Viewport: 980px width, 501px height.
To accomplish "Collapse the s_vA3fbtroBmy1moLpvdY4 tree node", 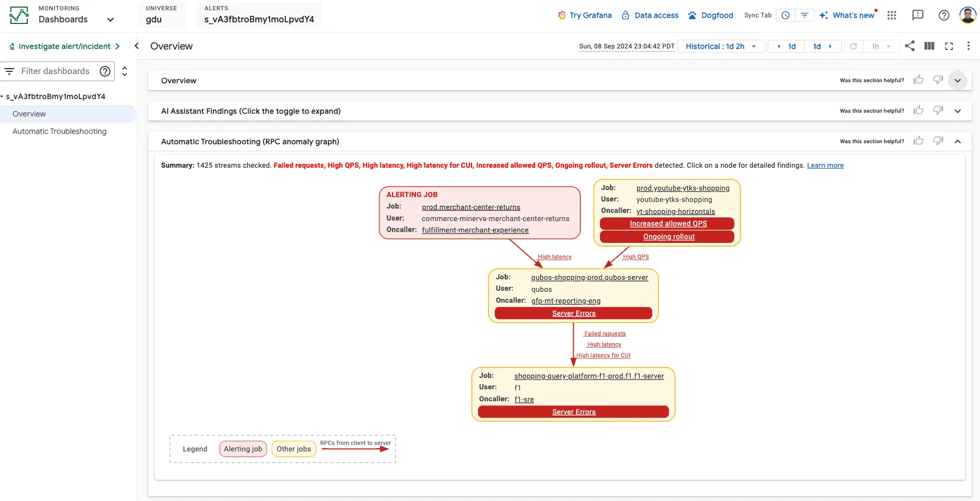I will [2, 96].
